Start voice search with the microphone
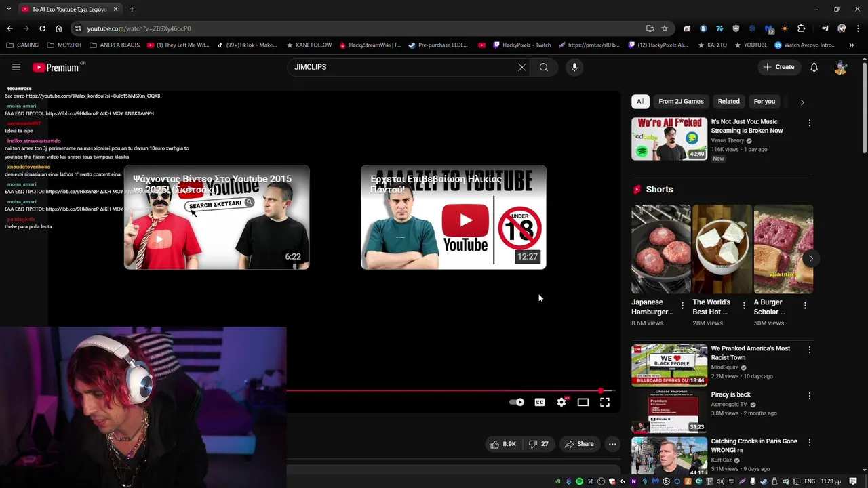The width and height of the screenshot is (868, 488). click(x=574, y=67)
